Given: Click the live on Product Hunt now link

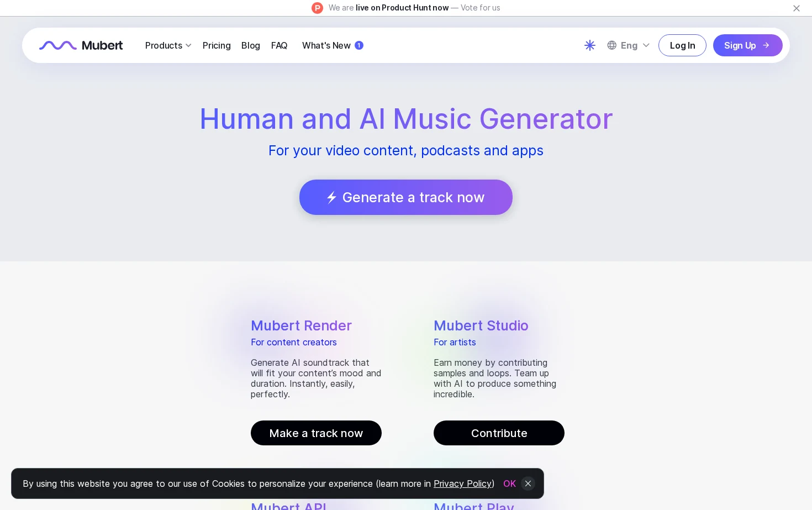Looking at the screenshot, I should (x=402, y=8).
